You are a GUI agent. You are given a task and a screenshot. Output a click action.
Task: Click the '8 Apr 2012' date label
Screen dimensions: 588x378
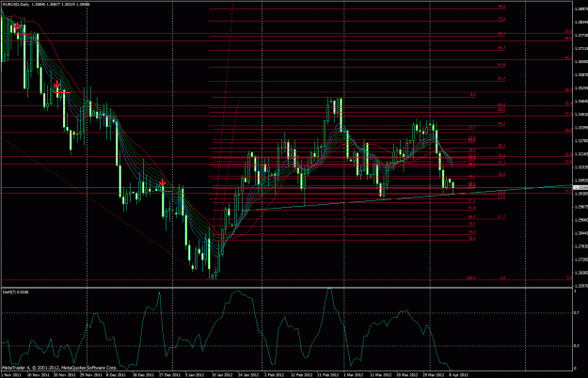point(459,374)
